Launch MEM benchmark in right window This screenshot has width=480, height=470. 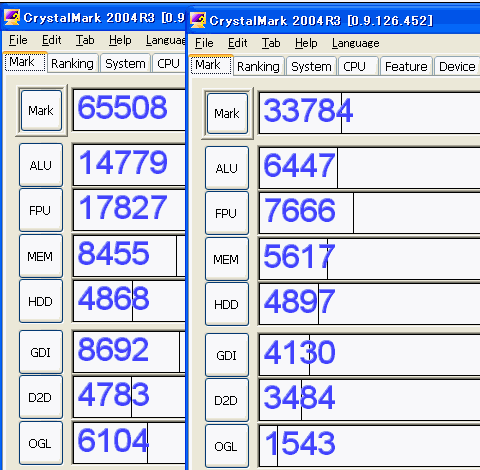tap(227, 259)
